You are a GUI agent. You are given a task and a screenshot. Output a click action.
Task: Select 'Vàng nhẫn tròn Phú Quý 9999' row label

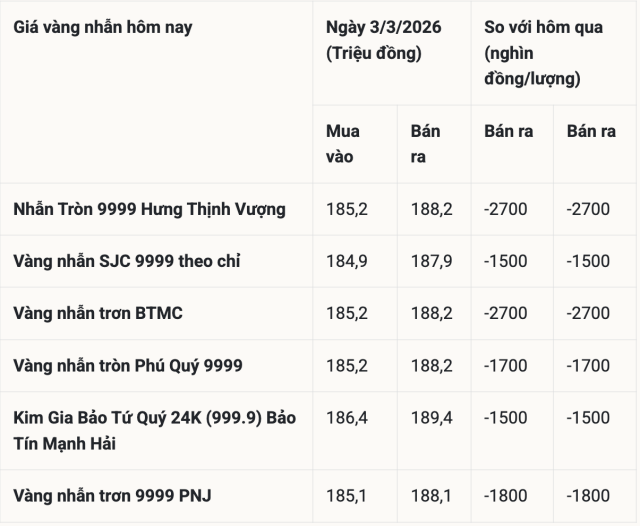pos(128,365)
